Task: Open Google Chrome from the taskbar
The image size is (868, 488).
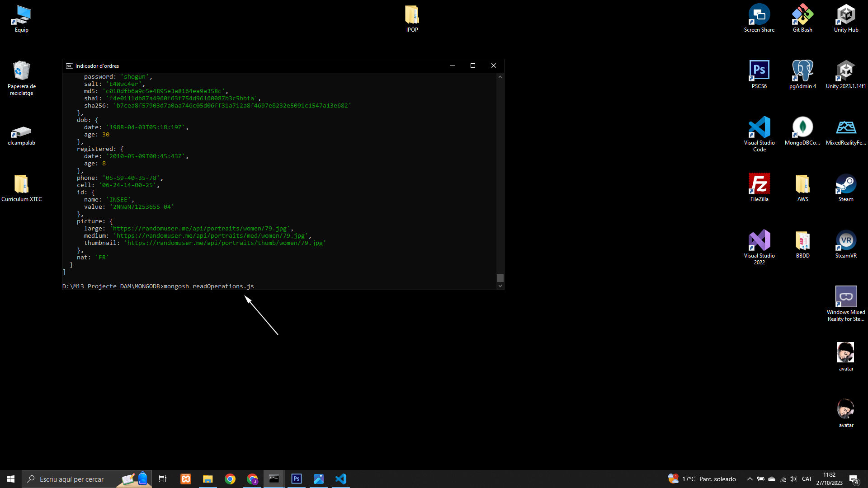Action: pos(230,479)
